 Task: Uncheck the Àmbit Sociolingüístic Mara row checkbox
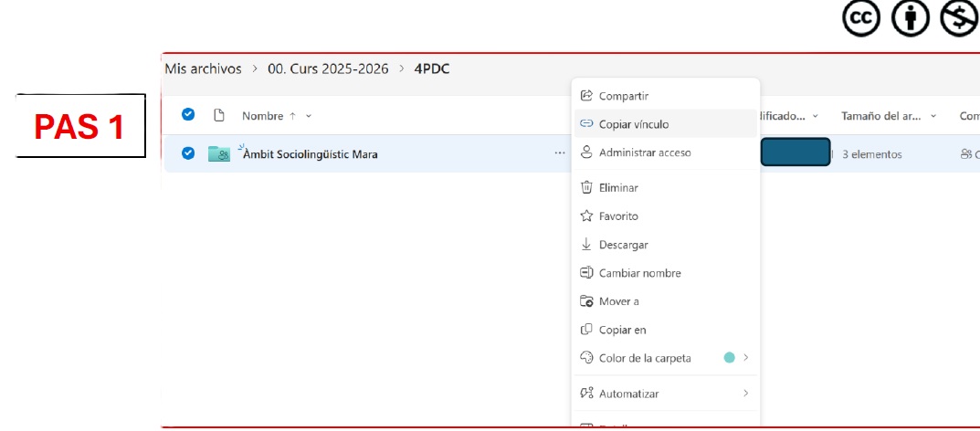click(188, 153)
